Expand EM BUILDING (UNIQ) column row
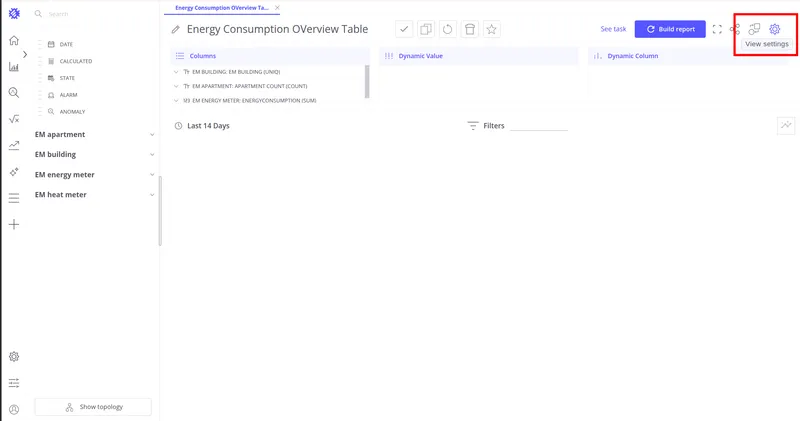800x421 pixels. click(176, 72)
